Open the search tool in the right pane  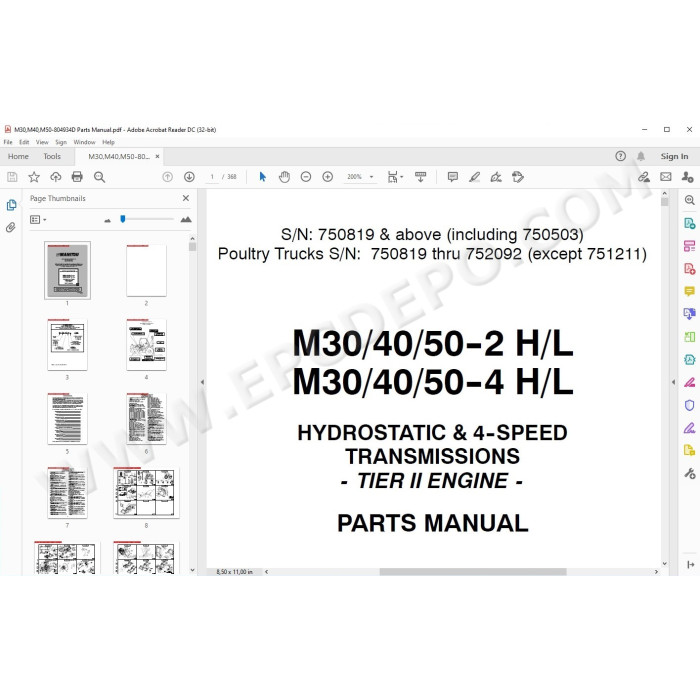pos(690,200)
